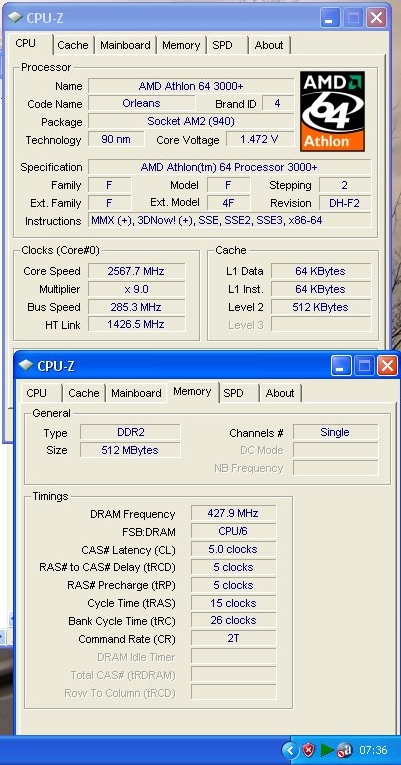Open the Cache tab in back window
Image resolution: width=401 pixels, height=765 pixels.
73,45
